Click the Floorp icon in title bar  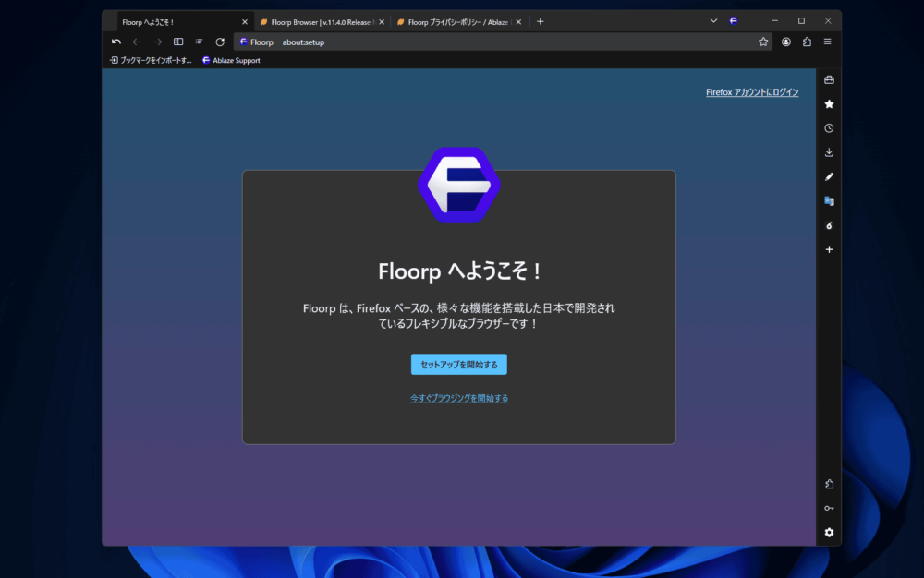[x=733, y=20]
